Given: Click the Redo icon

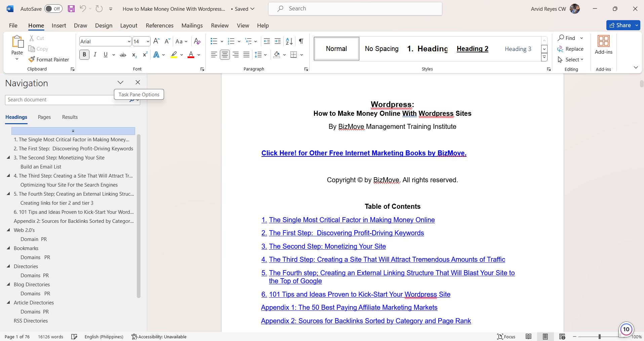Looking at the screenshot, I should [x=99, y=9].
